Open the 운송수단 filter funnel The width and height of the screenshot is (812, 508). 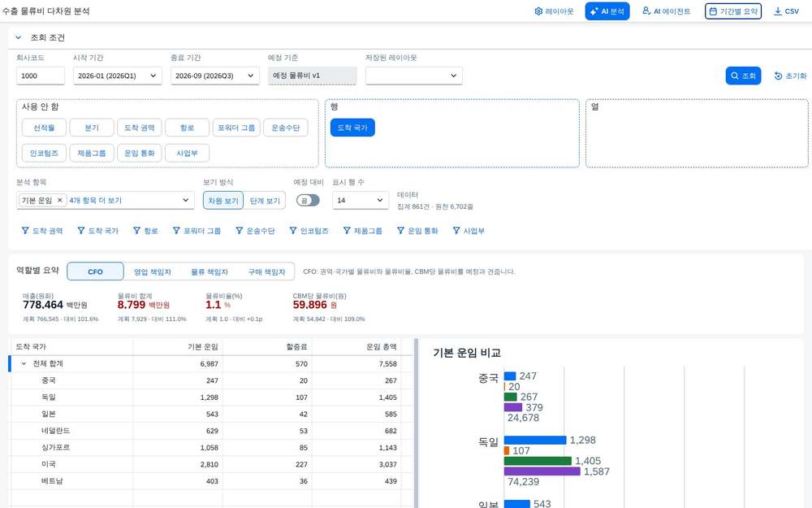[x=255, y=231]
